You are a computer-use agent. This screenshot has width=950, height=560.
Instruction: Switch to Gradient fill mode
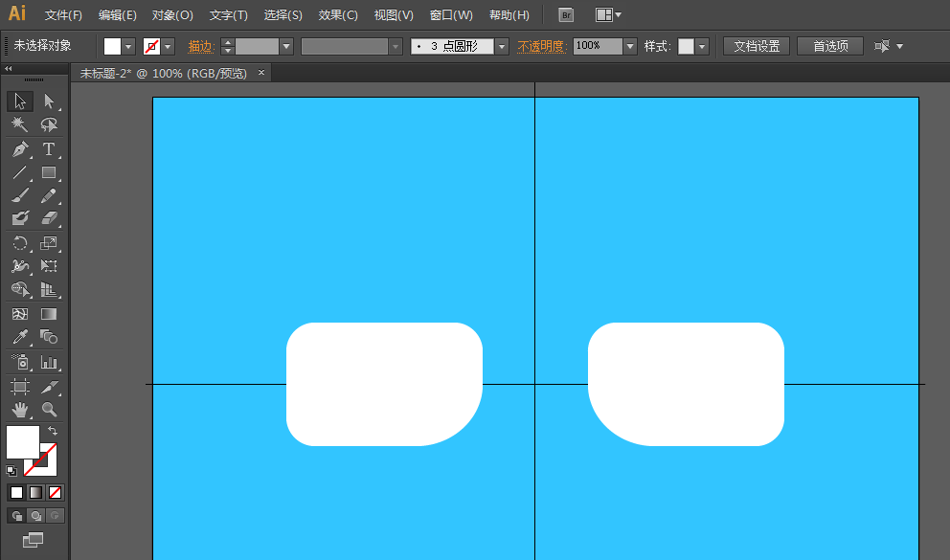pos(35,493)
